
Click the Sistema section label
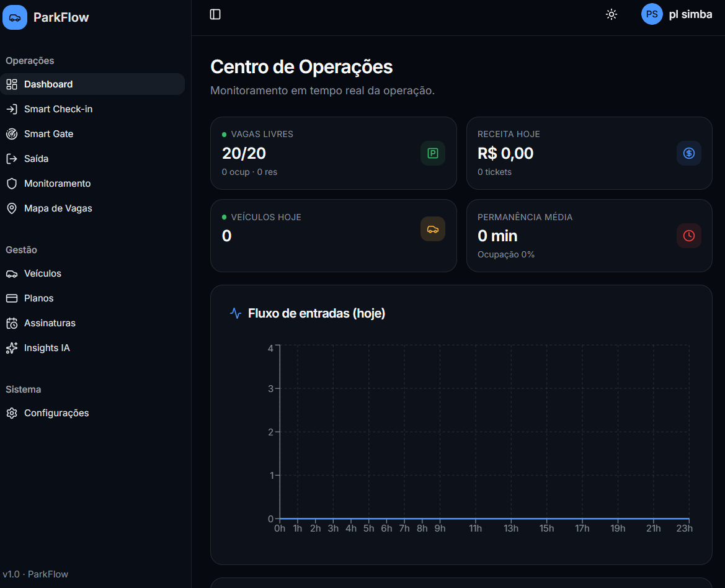pos(23,390)
